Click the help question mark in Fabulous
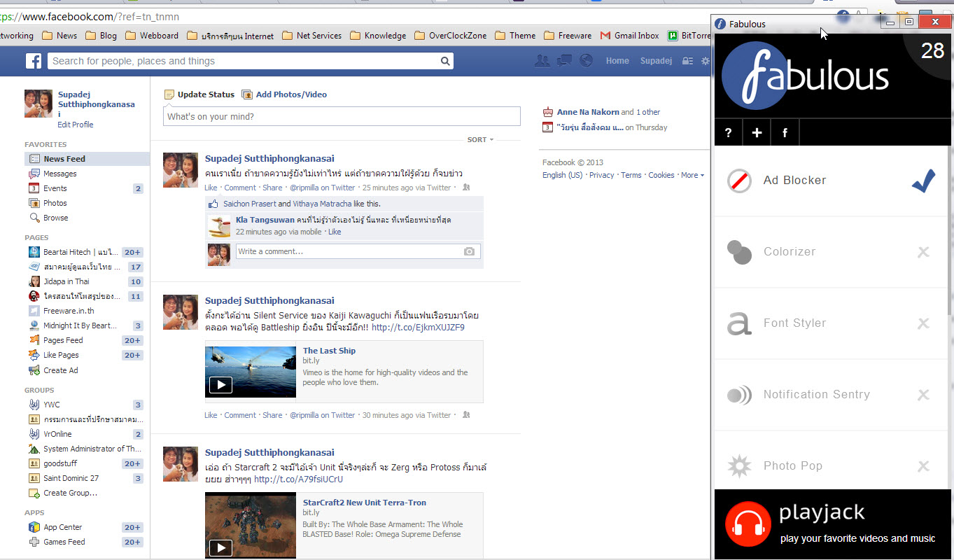954x560 pixels. coord(729,132)
